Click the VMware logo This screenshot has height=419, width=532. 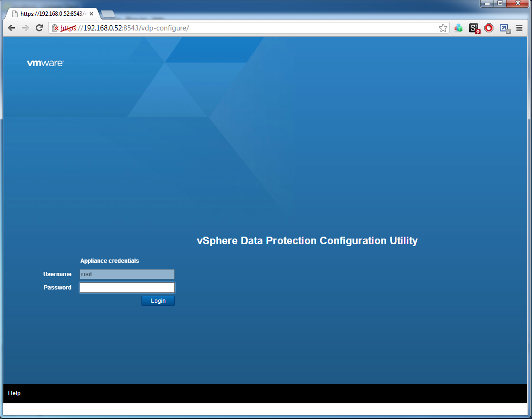click(45, 63)
